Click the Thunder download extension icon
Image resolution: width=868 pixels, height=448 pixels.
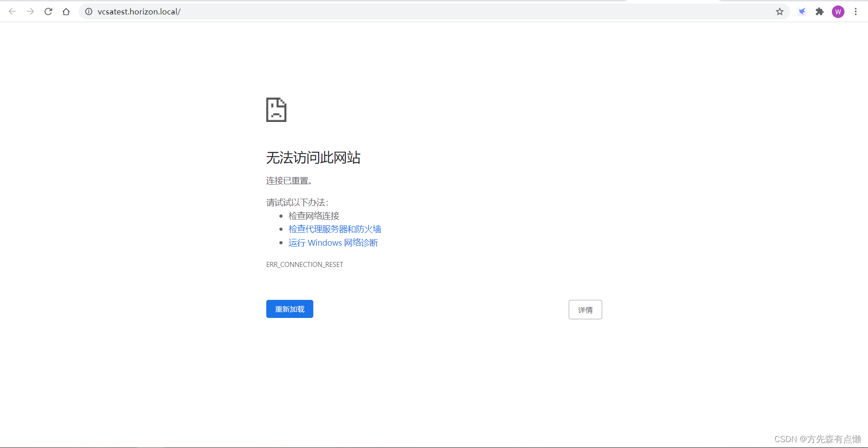pyautogui.click(x=802, y=11)
